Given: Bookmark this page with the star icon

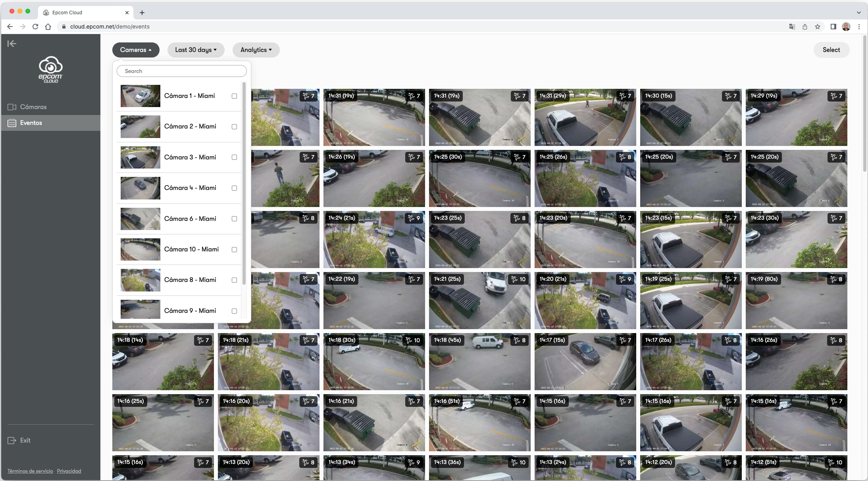Looking at the screenshot, I should [x=818, y=27].
